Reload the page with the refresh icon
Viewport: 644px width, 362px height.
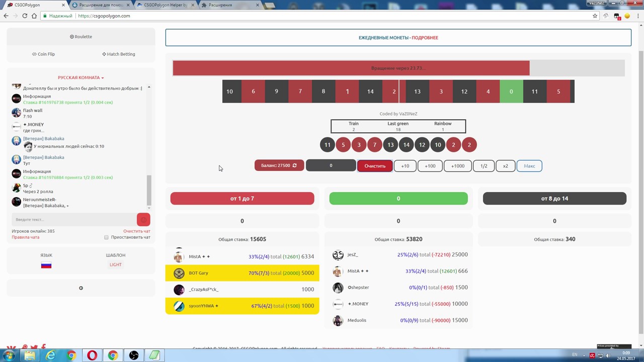coord(25,16)
